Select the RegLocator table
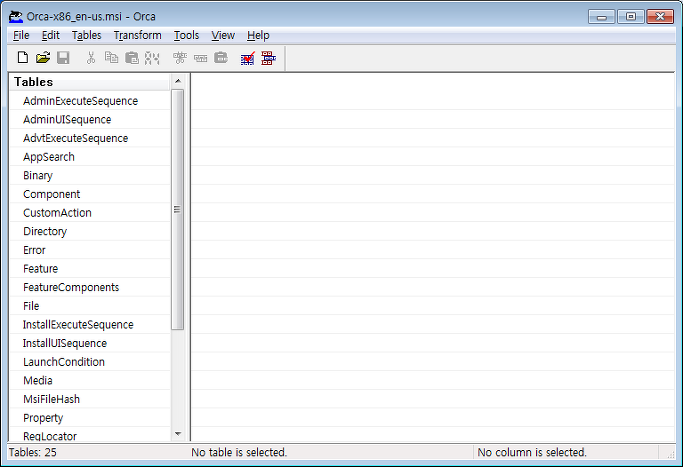 click(x=90, y=436)
